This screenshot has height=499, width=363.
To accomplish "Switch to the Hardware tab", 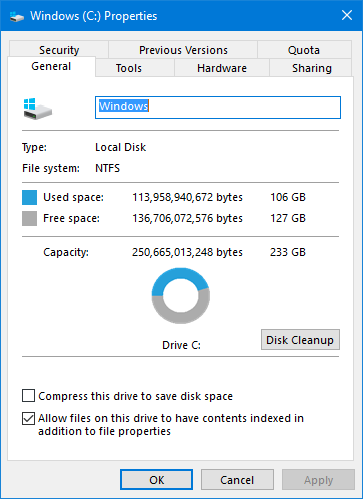I will [222, 68].
